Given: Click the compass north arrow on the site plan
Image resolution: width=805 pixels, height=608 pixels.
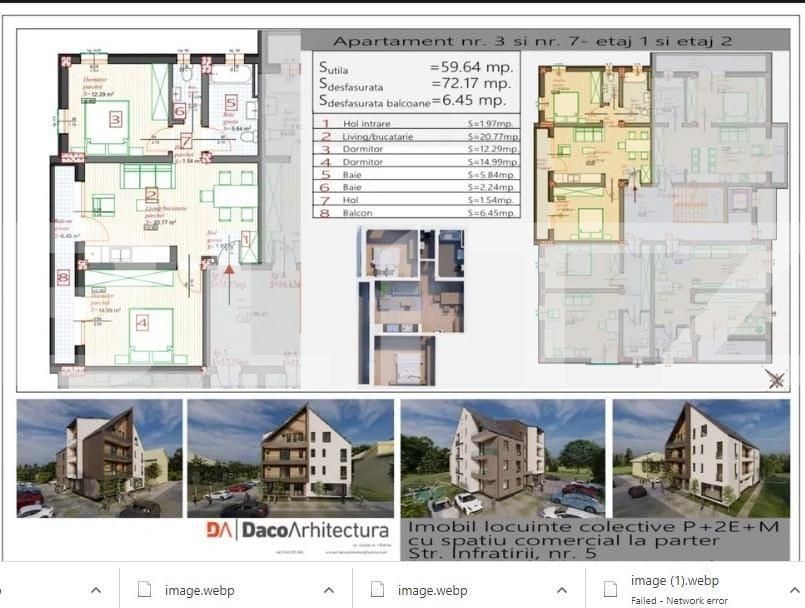Looking at the screenshot, I should [773, 377].
